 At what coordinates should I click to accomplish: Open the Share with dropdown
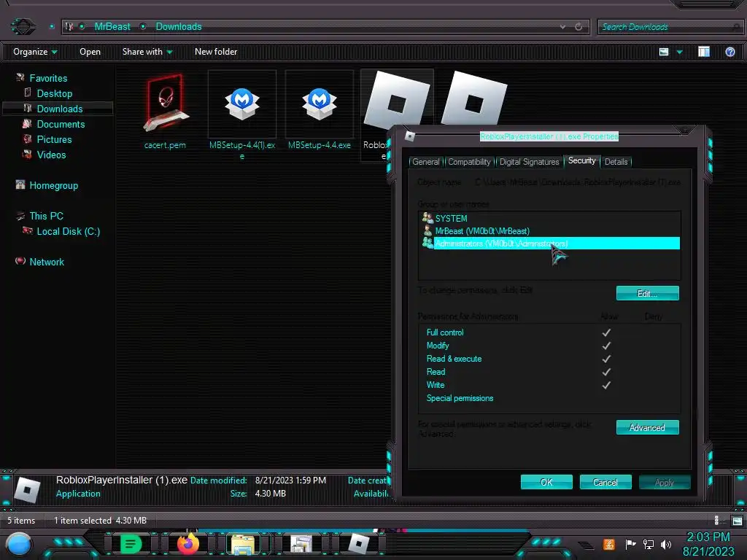coord(147,52)
